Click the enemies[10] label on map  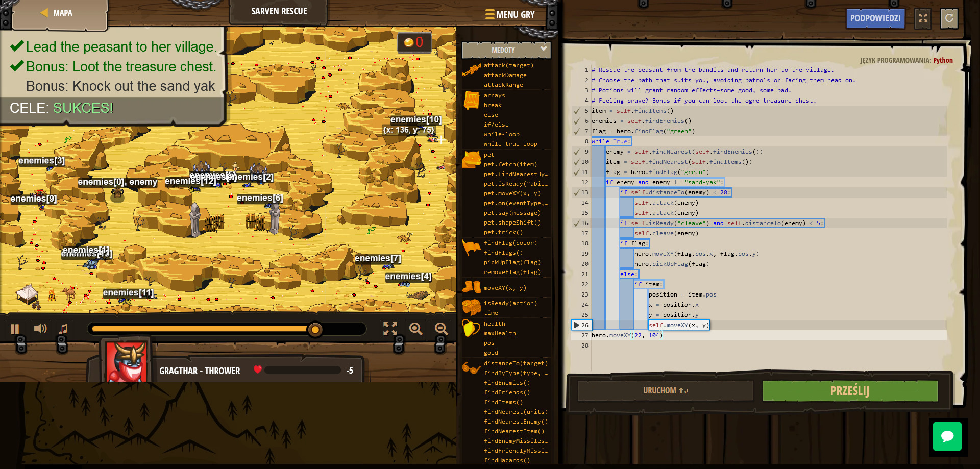tap(416, 119)
